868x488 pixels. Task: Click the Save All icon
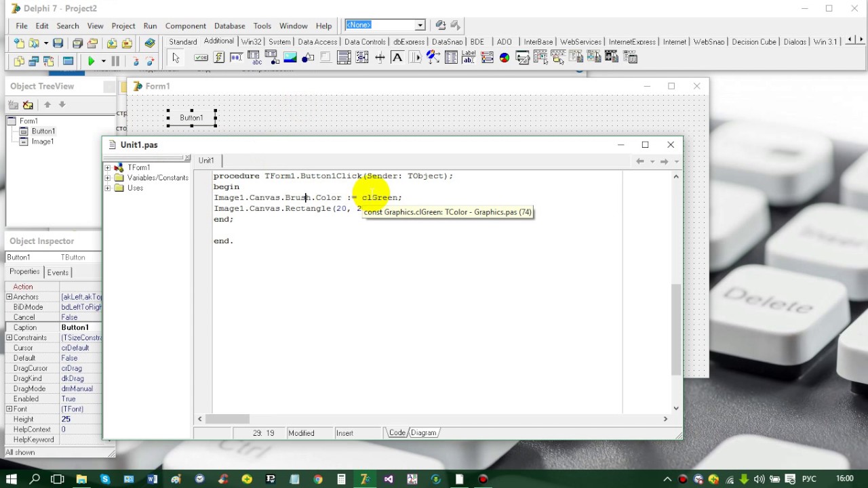point(77,43)
